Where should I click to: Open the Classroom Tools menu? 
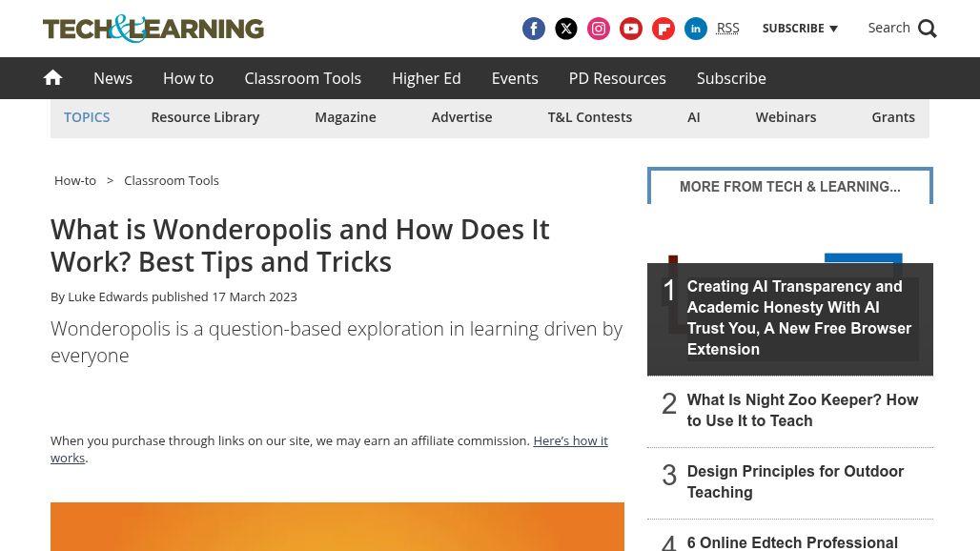302,78
